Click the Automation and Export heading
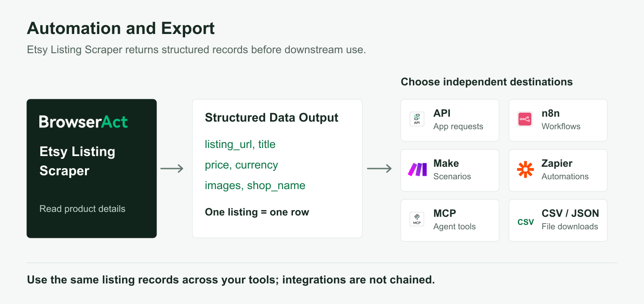The width and height of the screenshot is (644, 304). click(x=121, y=28)
